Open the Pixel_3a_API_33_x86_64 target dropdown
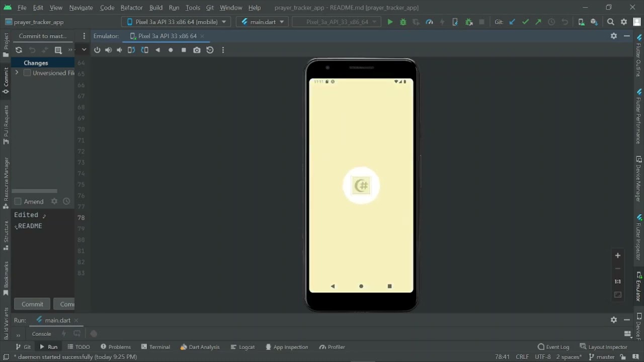This screenshot has height=362, width=644. [x=337, y=22]
